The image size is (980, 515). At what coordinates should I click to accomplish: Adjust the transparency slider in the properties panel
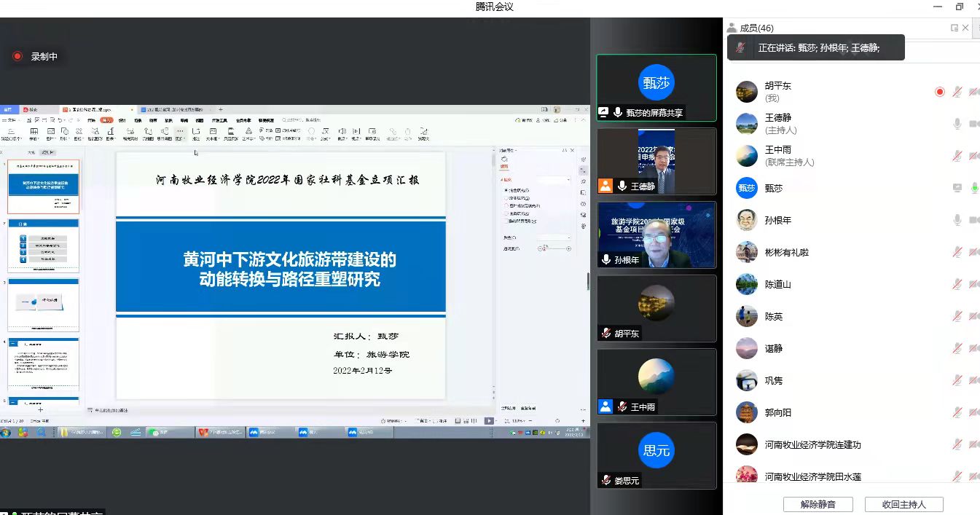coord(554,248)
